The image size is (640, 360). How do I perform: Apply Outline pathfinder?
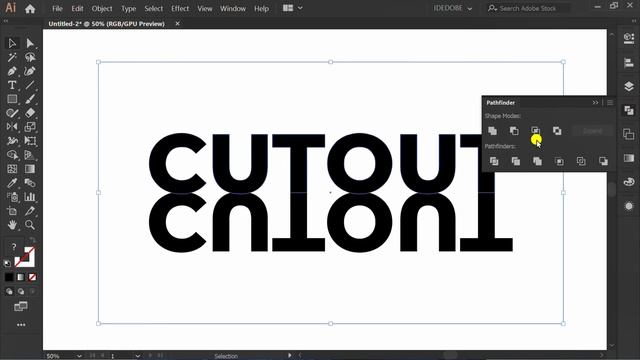coord(581,161)
